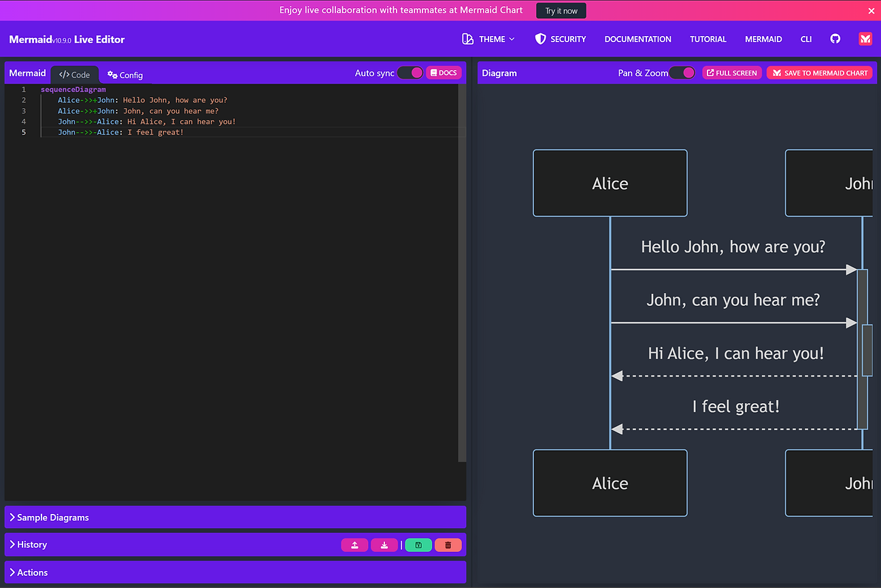Click the bottom Alice participant box in diagram

610,483
